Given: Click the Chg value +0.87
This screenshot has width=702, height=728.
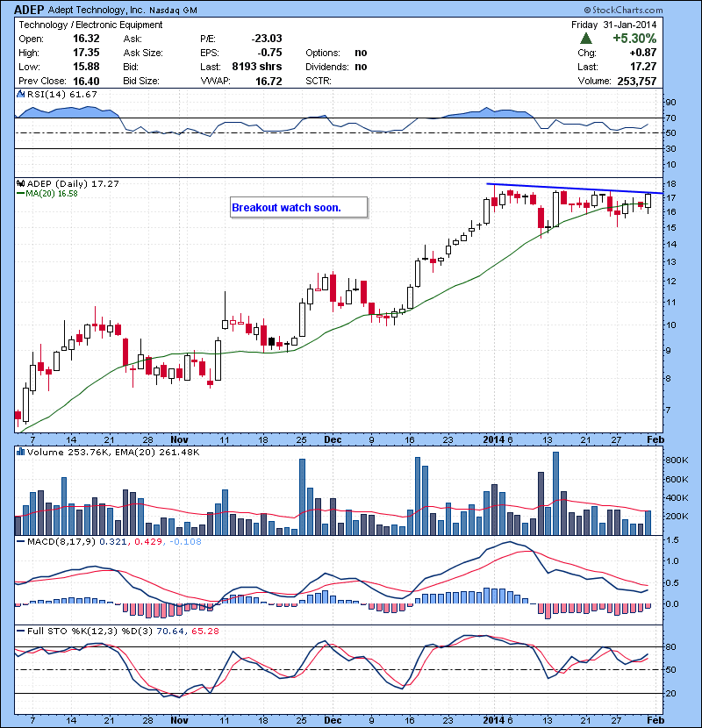Looking at the screenshot, I should (643, 53).
